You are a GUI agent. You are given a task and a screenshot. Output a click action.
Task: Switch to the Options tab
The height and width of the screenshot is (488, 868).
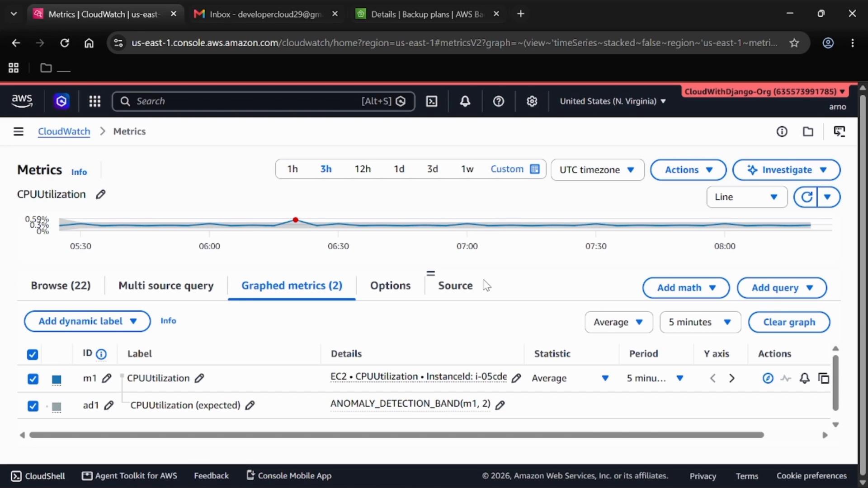coord(390,286)
